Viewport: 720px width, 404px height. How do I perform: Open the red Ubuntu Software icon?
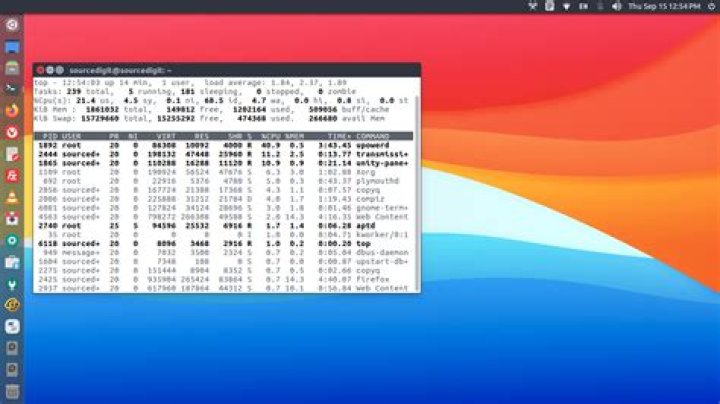tap(12, 176)
